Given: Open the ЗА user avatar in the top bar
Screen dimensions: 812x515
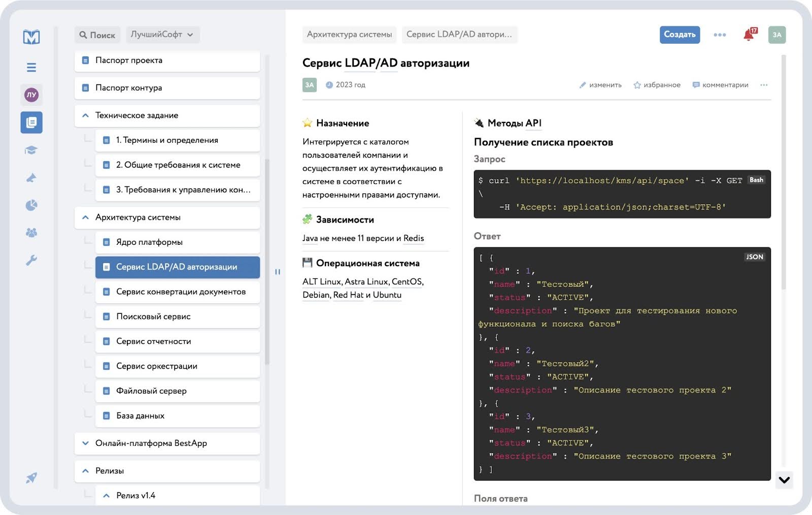Looking at the screenshot, I should click(x=777, y=35).
